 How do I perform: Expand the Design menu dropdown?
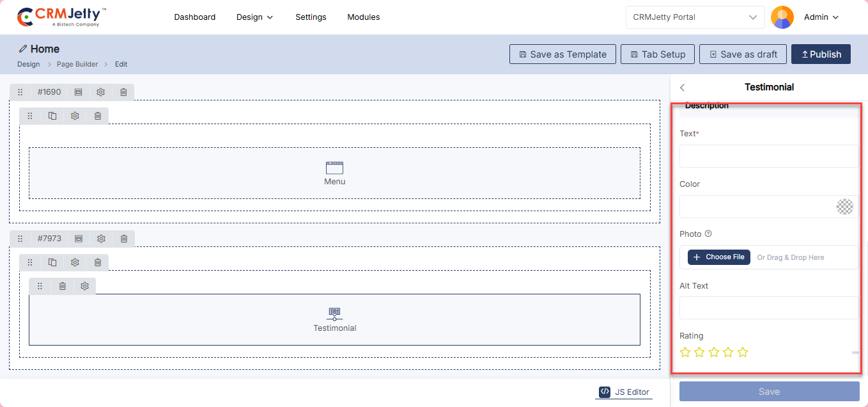coord(254,17)
